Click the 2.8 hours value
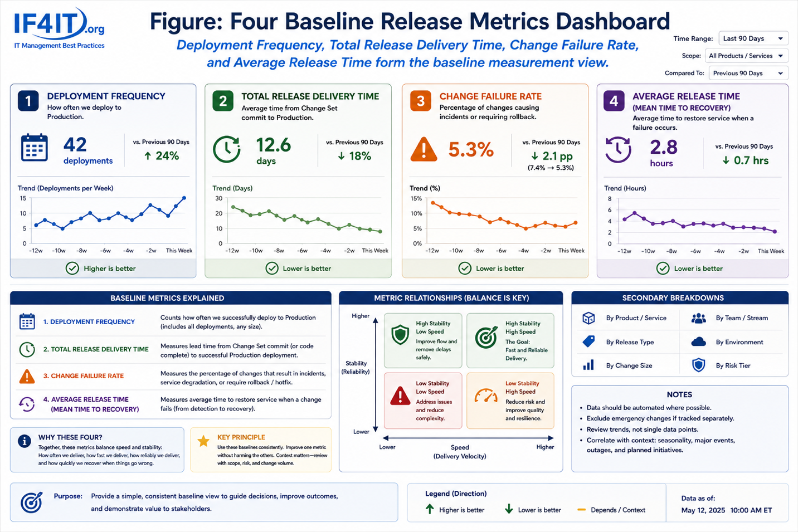Screen dimensions: 798x532 (663, 153)
